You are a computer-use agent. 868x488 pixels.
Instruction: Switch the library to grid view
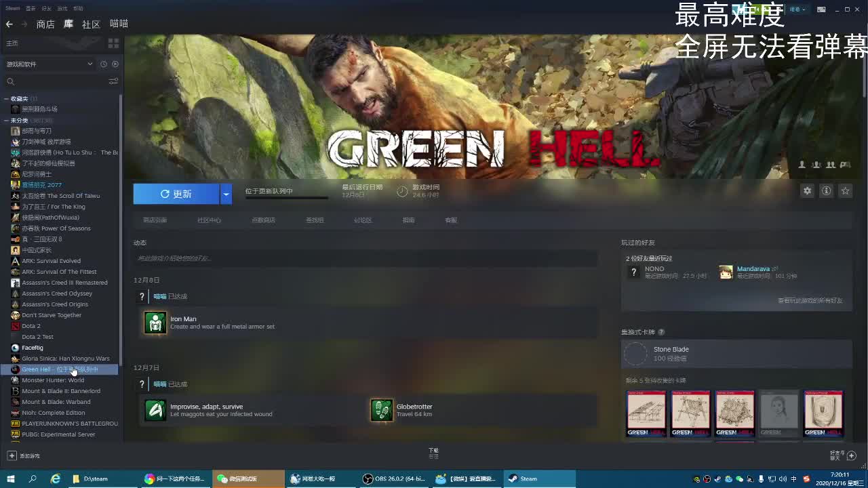point(113,43)
